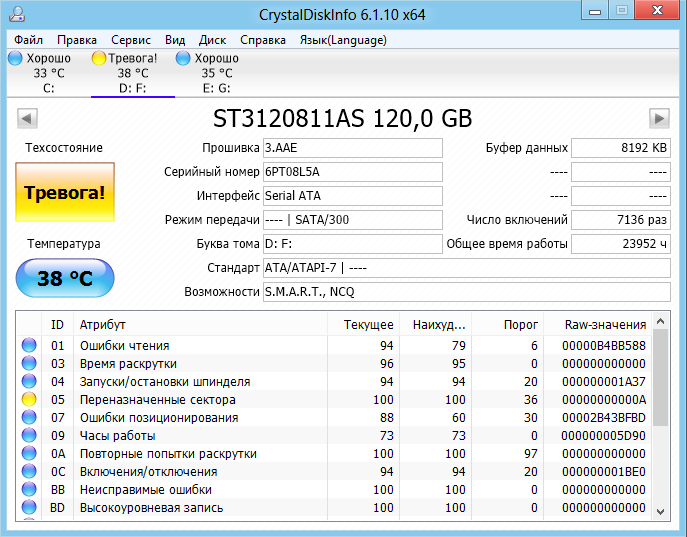Select Ошибки позиционирования attribute text
The width and height of the screenshot is (687, 537).
pos(159,417)
